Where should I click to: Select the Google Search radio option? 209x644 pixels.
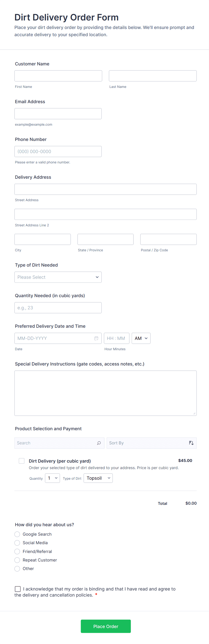click(x=17, y=534)
